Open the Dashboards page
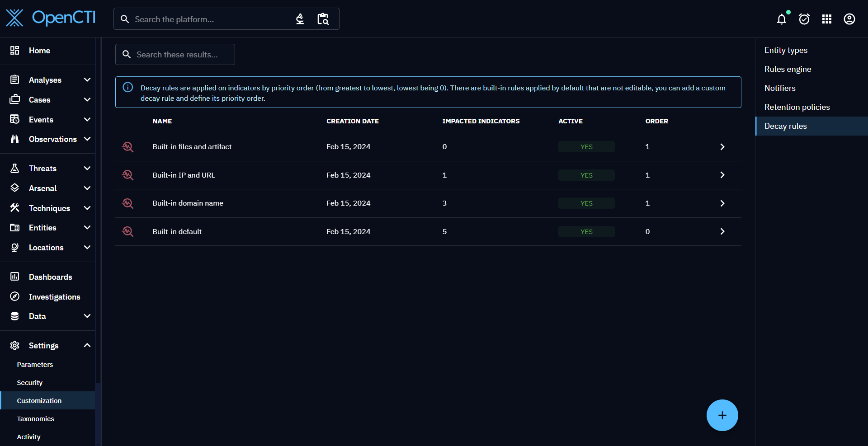 50,277
